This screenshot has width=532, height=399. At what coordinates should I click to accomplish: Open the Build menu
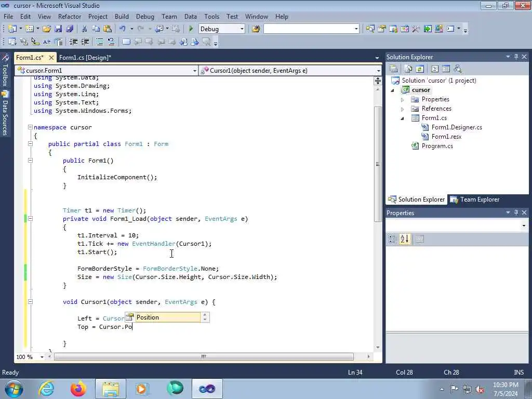click(x=122, y=16)
